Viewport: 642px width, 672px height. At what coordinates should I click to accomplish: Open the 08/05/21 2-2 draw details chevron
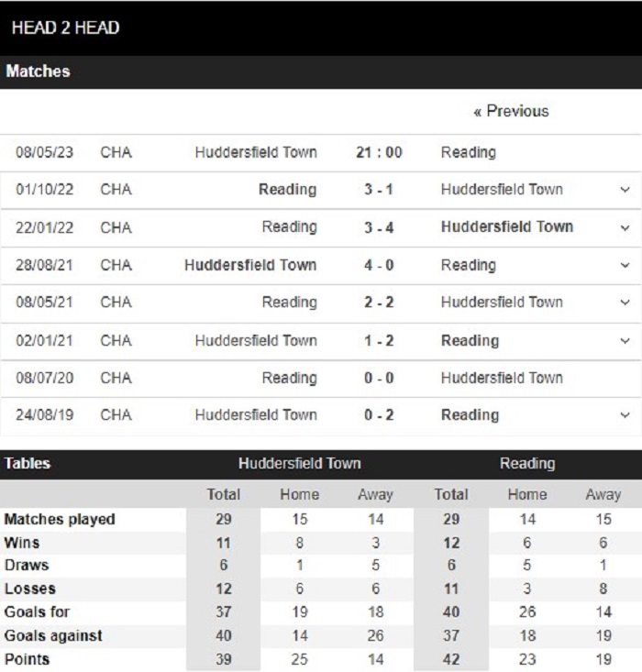pyautogui.click(x=625, y=303)
